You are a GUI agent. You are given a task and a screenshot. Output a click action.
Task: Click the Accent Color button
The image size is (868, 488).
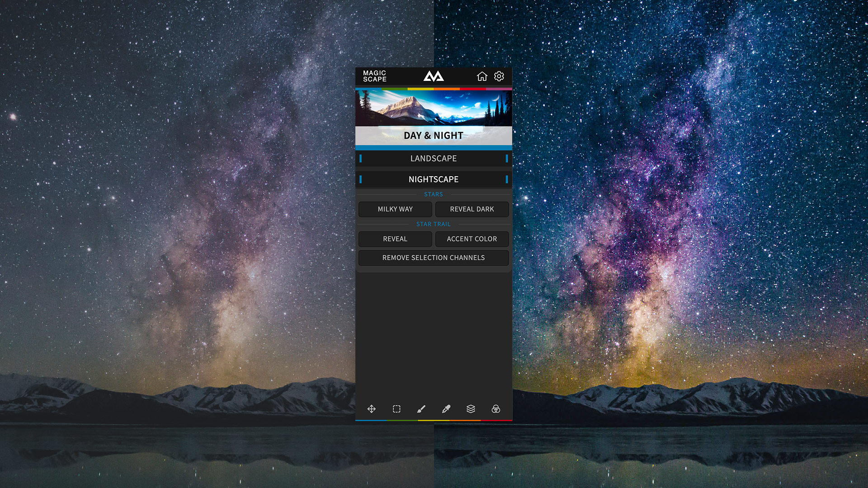click(x=472, y=239)
